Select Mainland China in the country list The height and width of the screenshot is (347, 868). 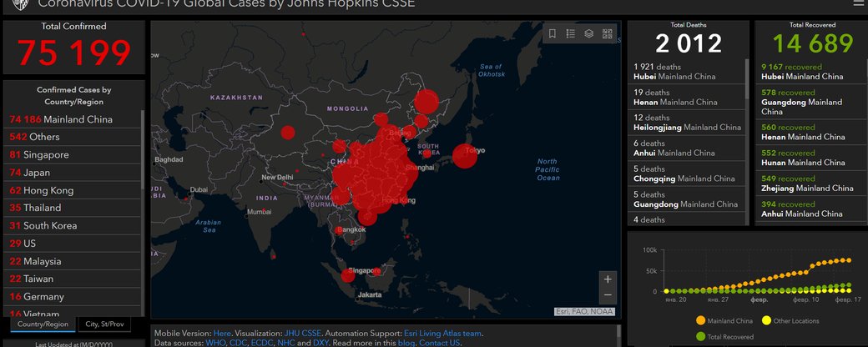(x=73, y=119)
